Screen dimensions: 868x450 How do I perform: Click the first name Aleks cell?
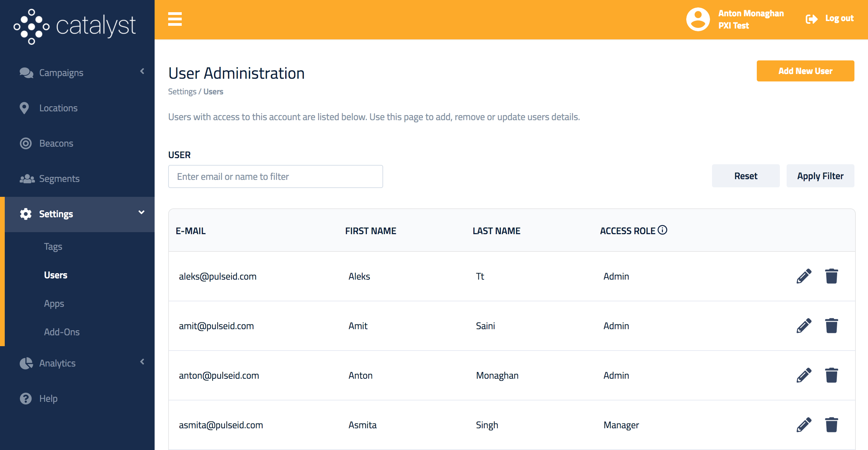(x=359, y=276)
